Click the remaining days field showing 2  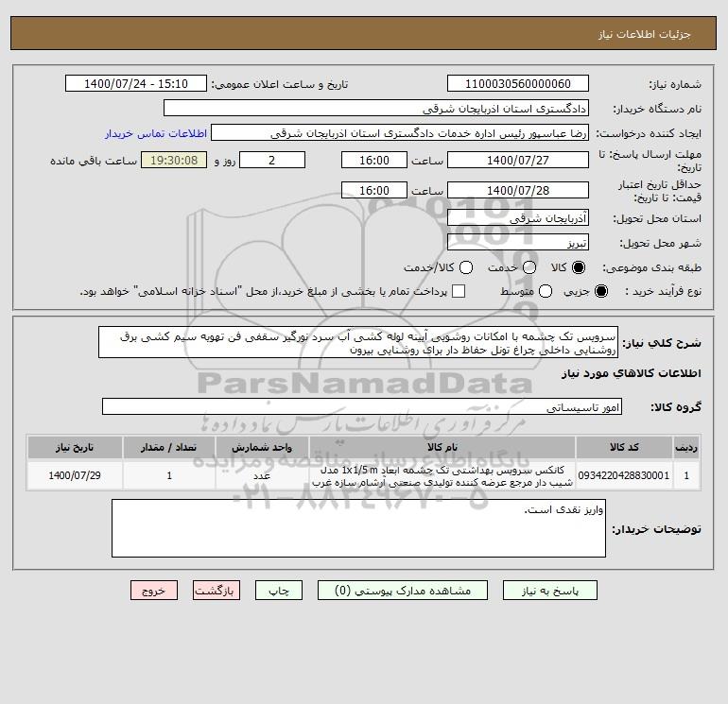coord(272,160)
